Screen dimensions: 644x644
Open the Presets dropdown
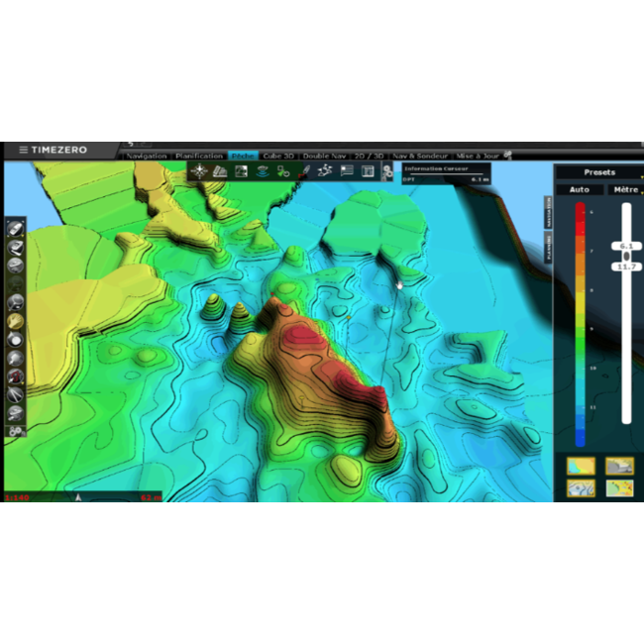coord(599,172)
